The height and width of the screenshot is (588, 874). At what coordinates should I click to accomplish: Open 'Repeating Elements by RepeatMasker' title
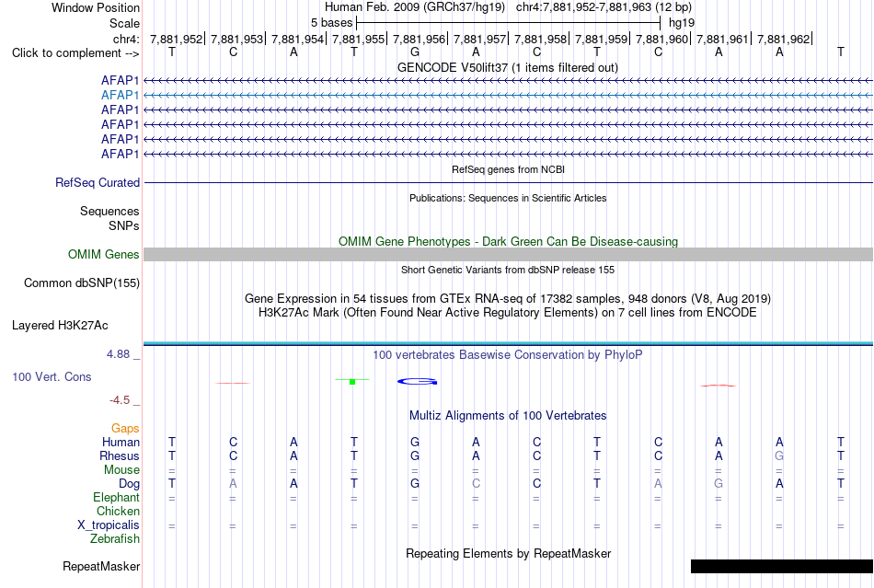click(x=509, y=553)
